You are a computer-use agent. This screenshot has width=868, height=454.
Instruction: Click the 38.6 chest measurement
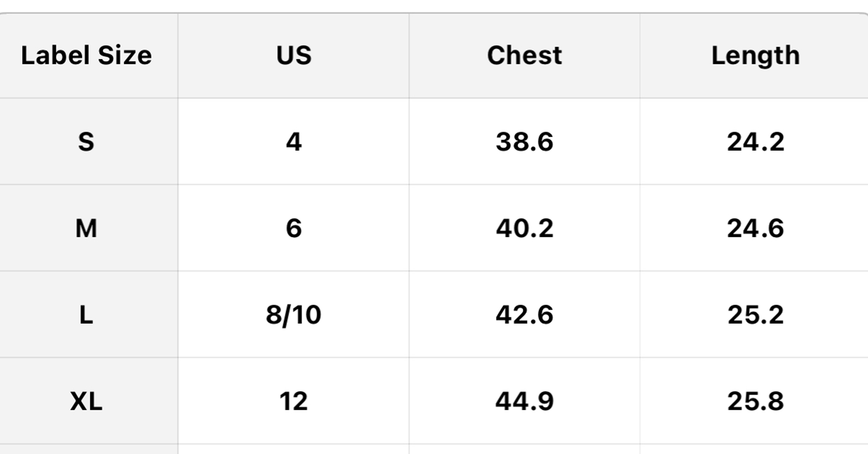(524, 141)
